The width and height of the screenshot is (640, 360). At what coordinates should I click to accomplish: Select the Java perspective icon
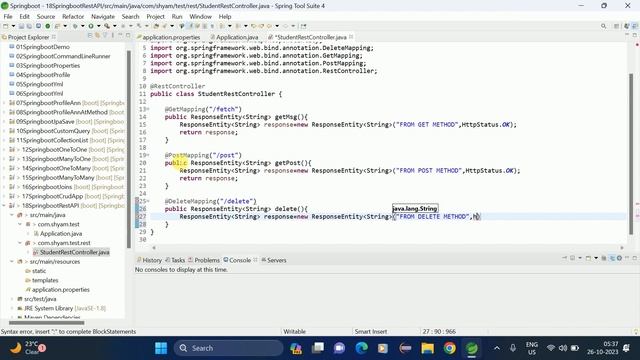[627, 26]
